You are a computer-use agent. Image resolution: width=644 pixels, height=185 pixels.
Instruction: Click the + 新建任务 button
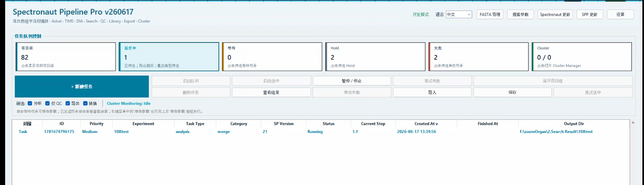82,86
